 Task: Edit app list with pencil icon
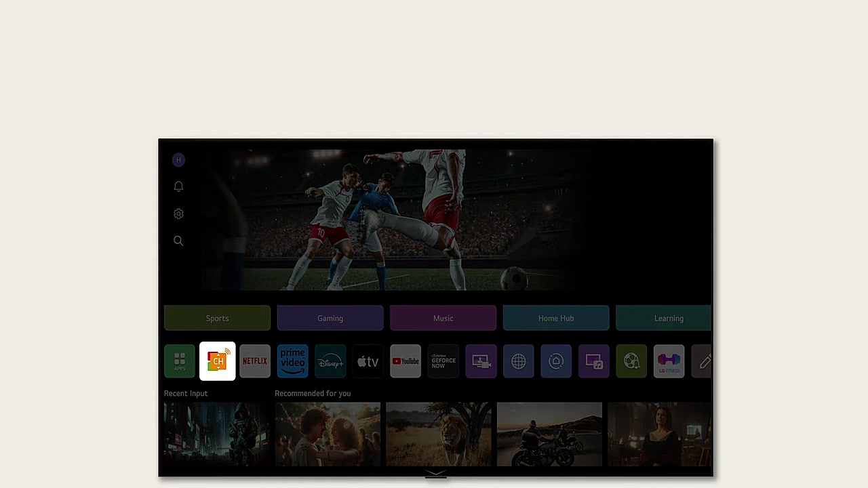tap(702, 361)
